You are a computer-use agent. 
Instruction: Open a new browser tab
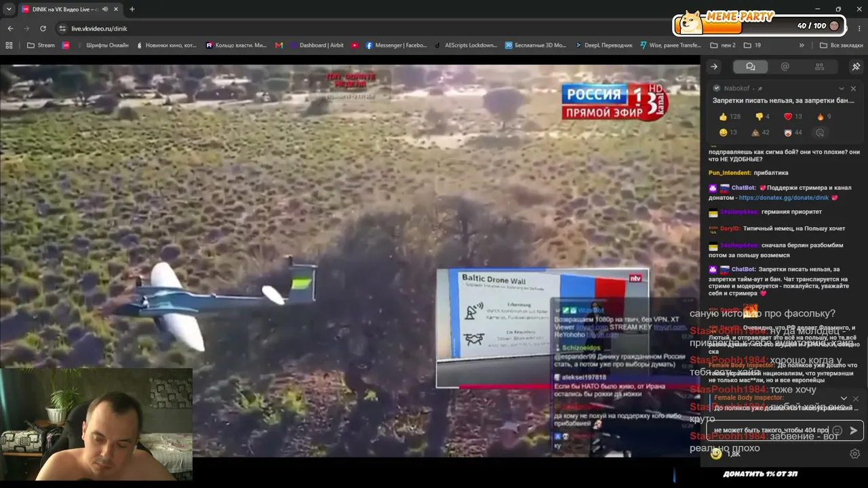[132, 9]
